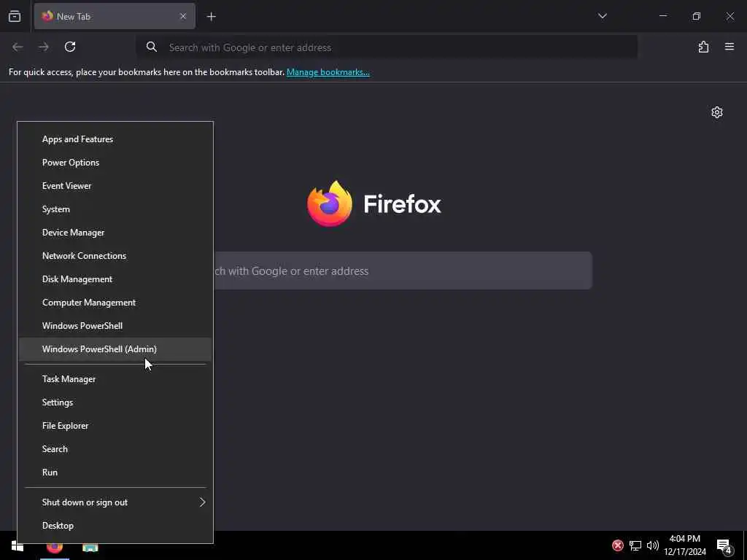Open the Action Center notifications icon

point(724,545)
